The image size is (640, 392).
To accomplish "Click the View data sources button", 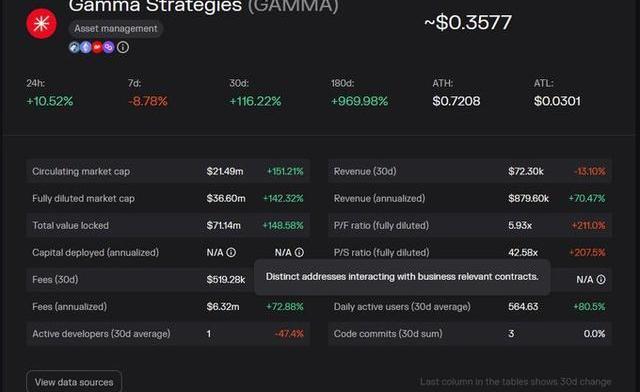I will click(74, 382).
